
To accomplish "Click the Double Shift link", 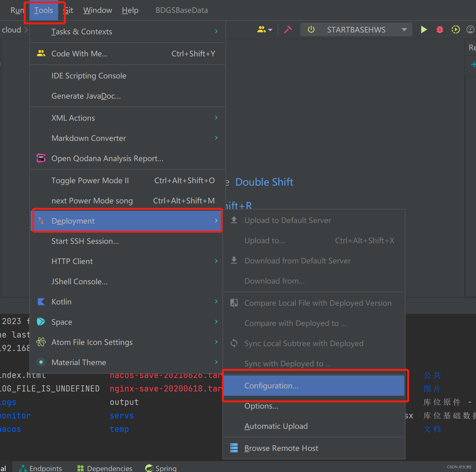I will 264,182.
